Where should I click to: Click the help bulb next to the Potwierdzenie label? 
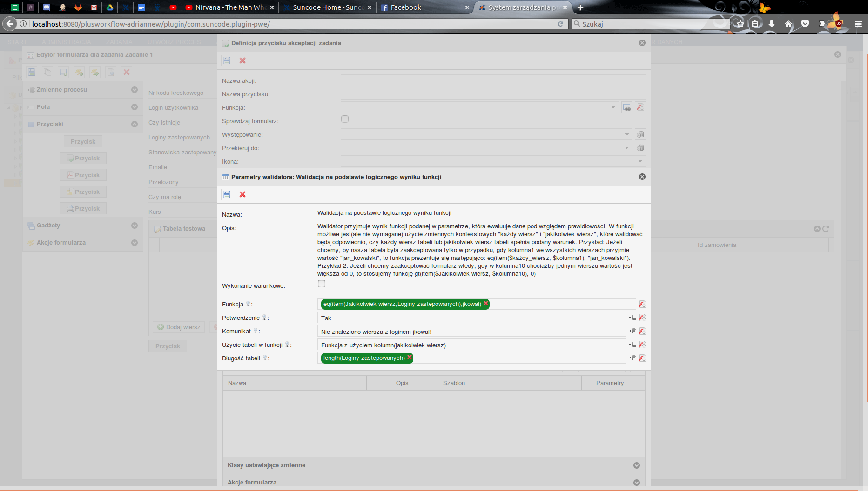264,317
